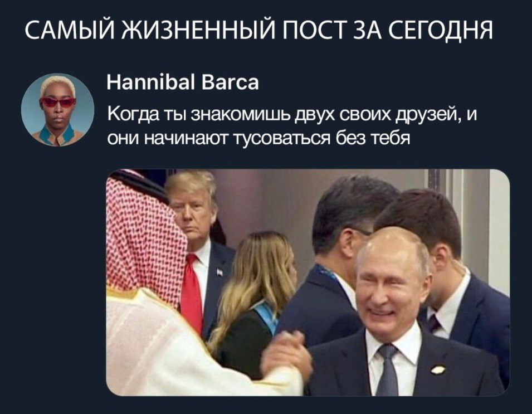Screen dimensions: 532x414
Task: Click the lapel pin on the dark suit
Action: pyautogui.click(x=438, y=369)
